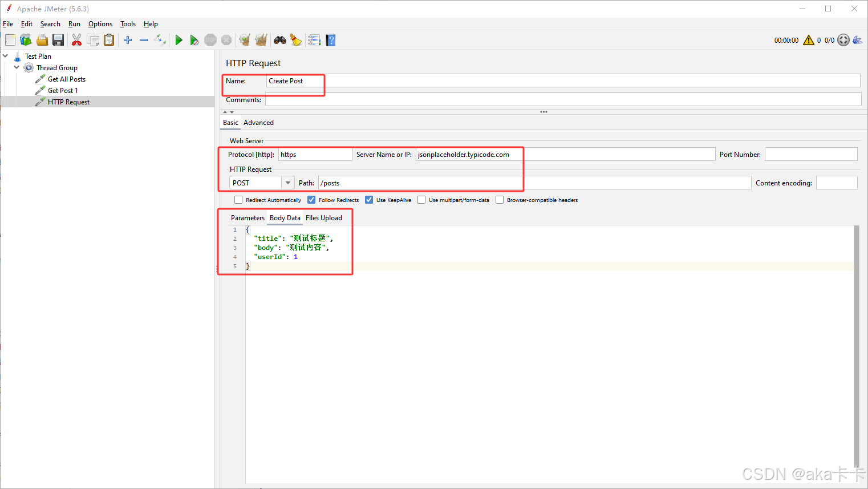Viewport: 868px width, 489px height.
Task: Open the Help menu
Action: (151, 24)
